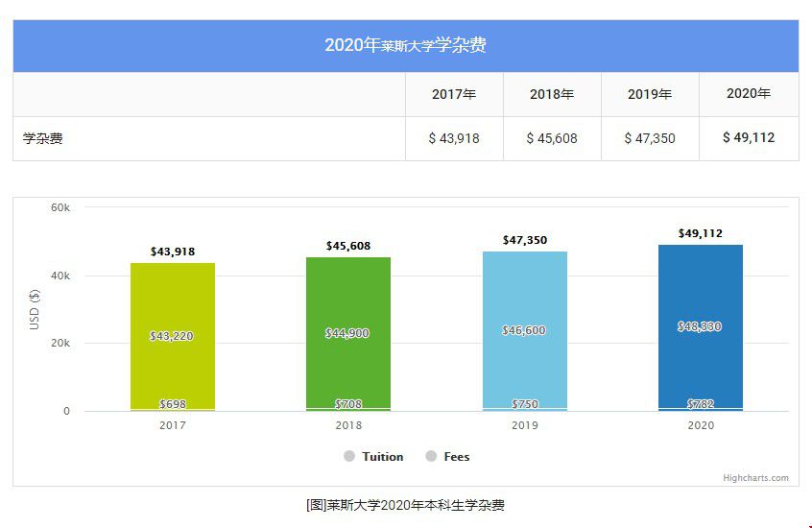Click the USD ($) axis title
This screenshot has height=528, width=812.
(35, 309)
